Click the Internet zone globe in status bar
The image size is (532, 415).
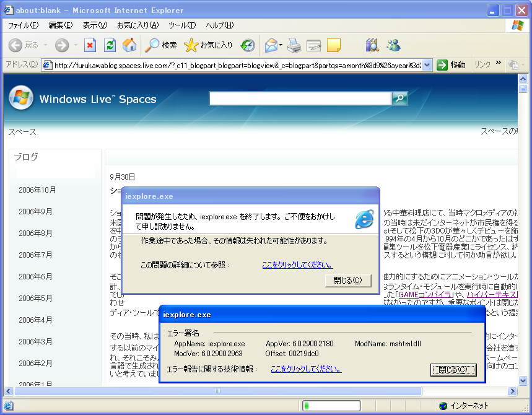pos(443,406)
